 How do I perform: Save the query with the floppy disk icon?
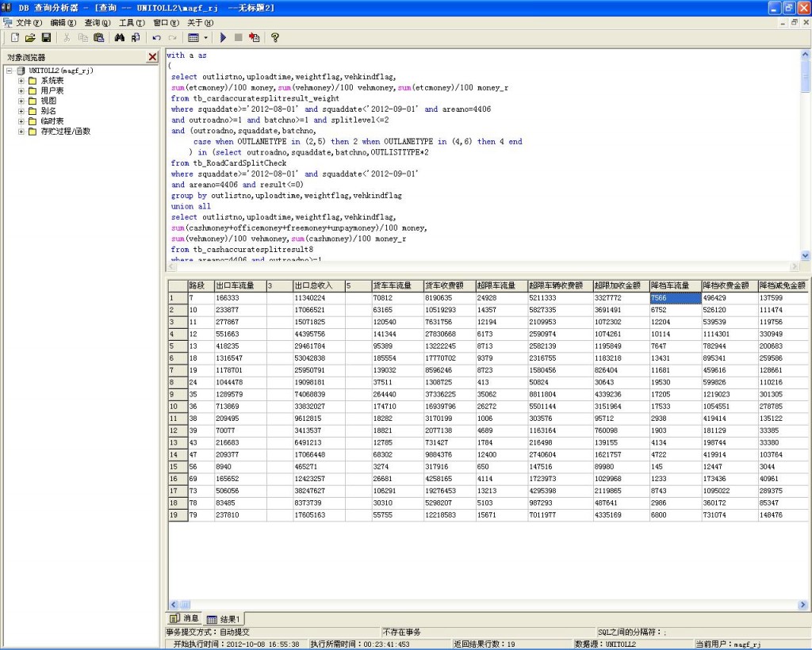[46, 37]
